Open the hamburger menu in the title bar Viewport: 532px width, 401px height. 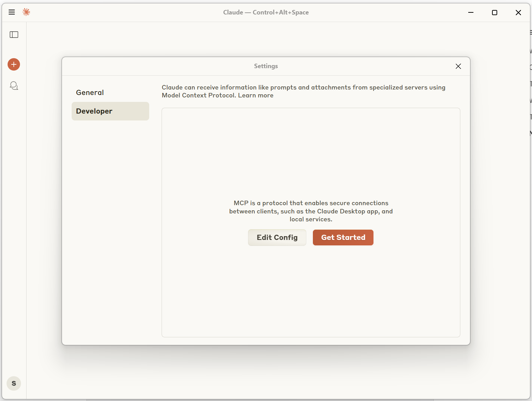click(12, 12)
